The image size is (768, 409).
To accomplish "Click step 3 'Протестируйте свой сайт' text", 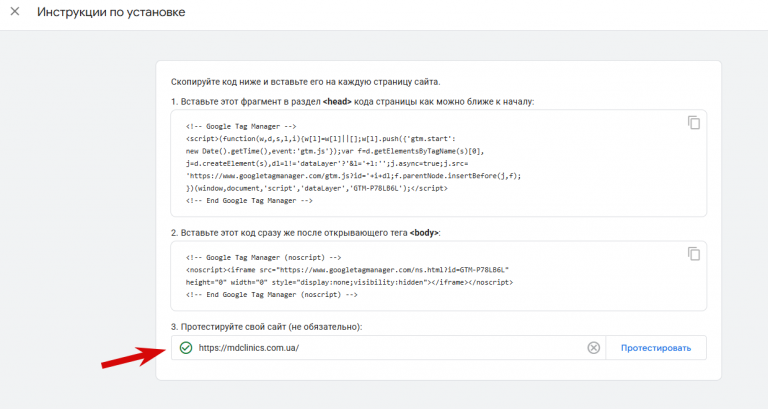I will (266, 327).
